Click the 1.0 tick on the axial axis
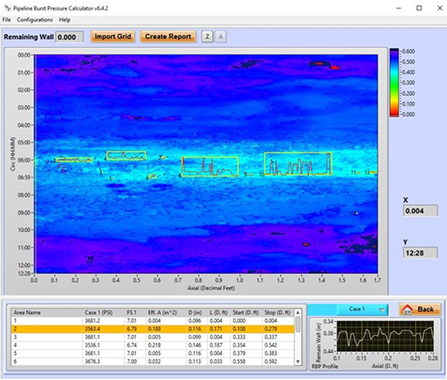This screenshot has width=447, height=380. (x=239, y=280)
